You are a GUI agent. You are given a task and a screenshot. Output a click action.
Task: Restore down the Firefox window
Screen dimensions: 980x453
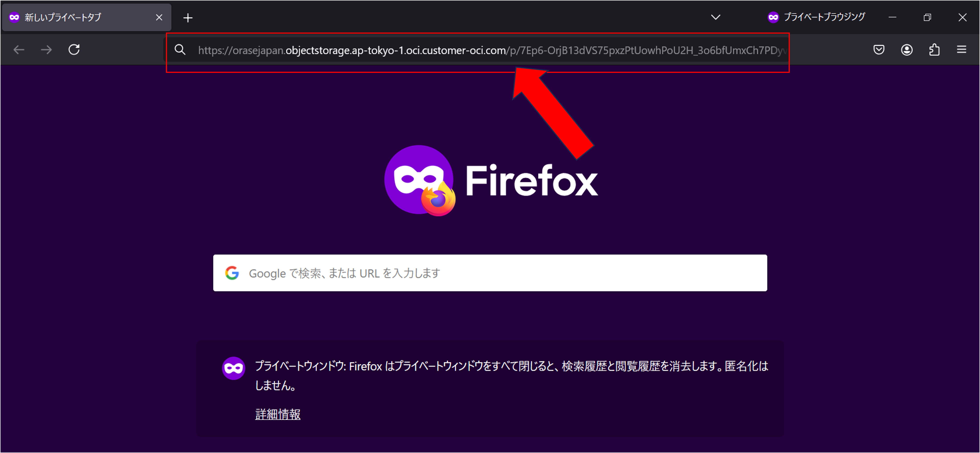coord(927,18)
